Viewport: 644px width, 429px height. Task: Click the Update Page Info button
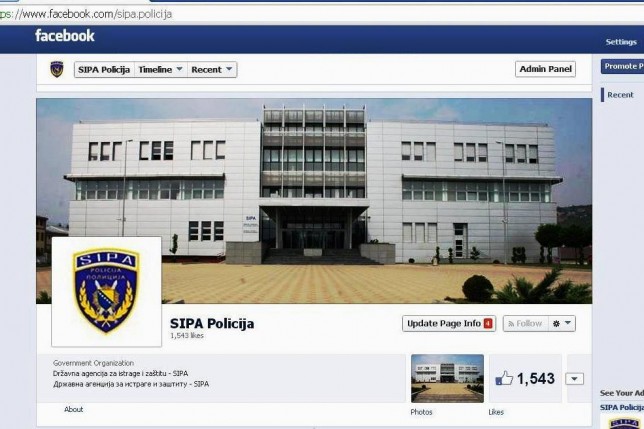[449, 323]
